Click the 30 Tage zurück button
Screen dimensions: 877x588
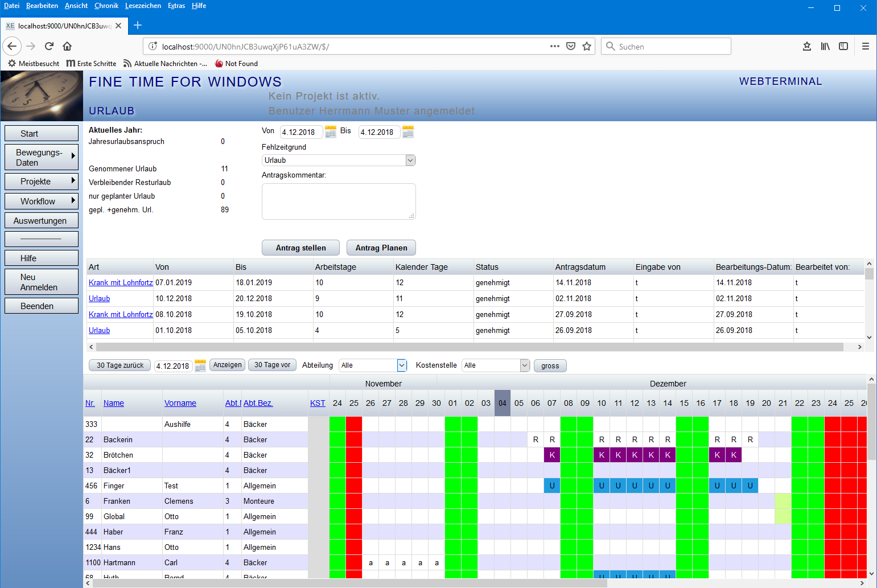click(120, 365)
